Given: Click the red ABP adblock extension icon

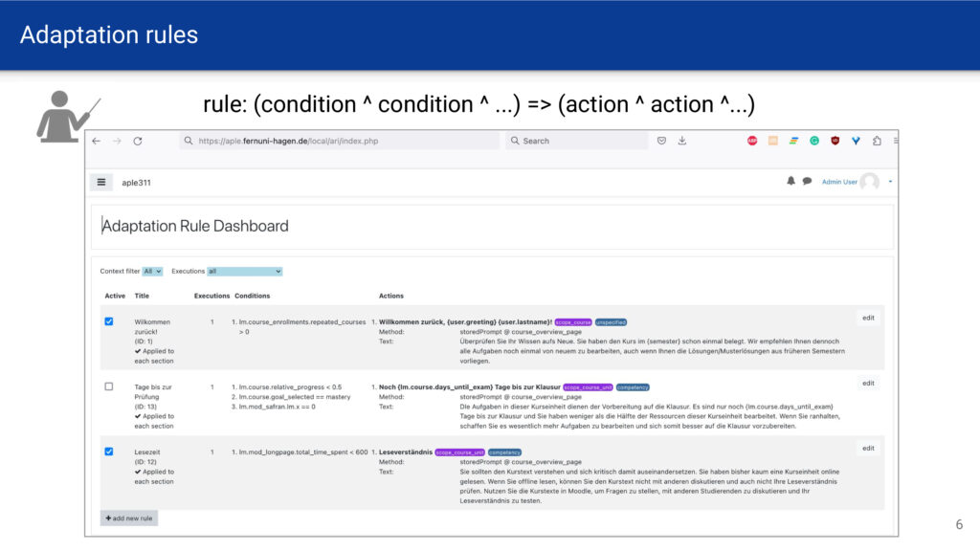Looking at the screenshot, I should point(752,141).
